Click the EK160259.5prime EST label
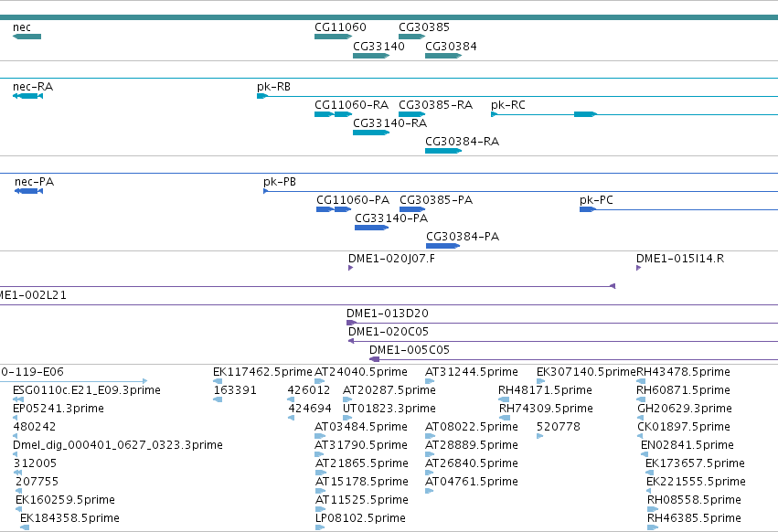Viewport: 778px width, 532px height. [x=65, y=500]
